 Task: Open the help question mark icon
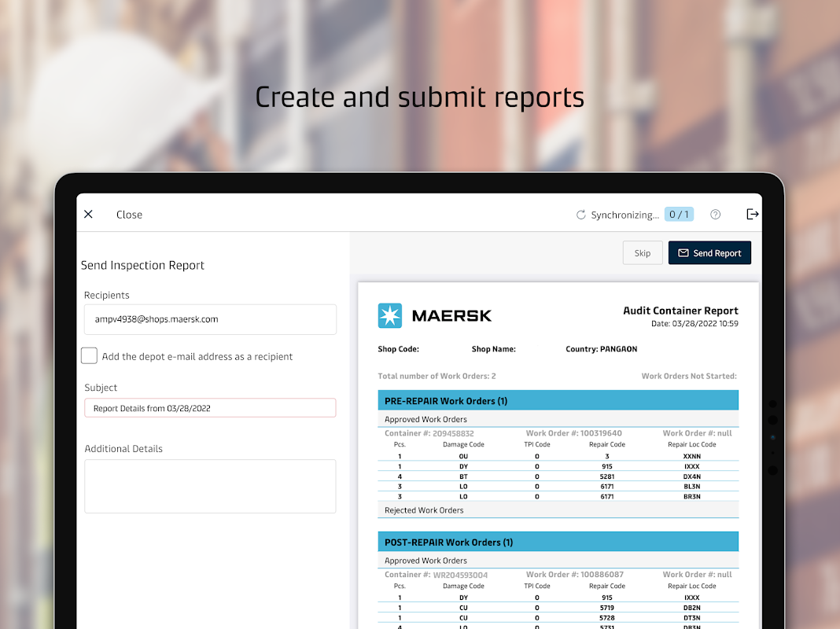tap(715, 215)
